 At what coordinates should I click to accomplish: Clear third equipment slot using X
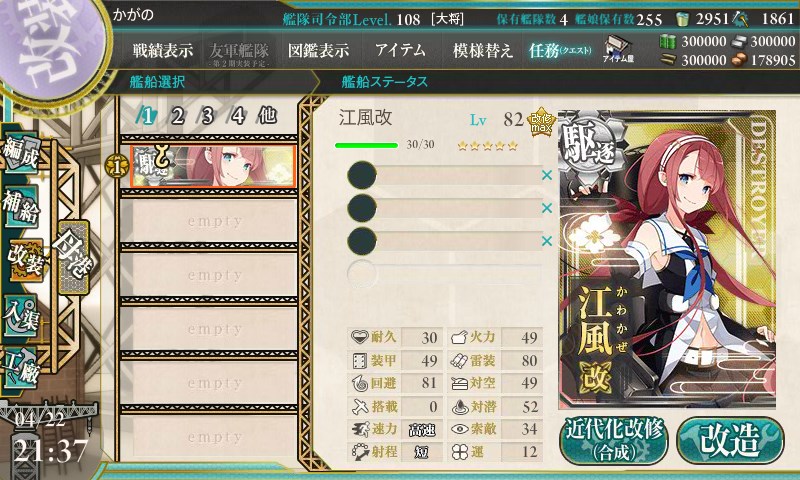click(x=547, y=240)
